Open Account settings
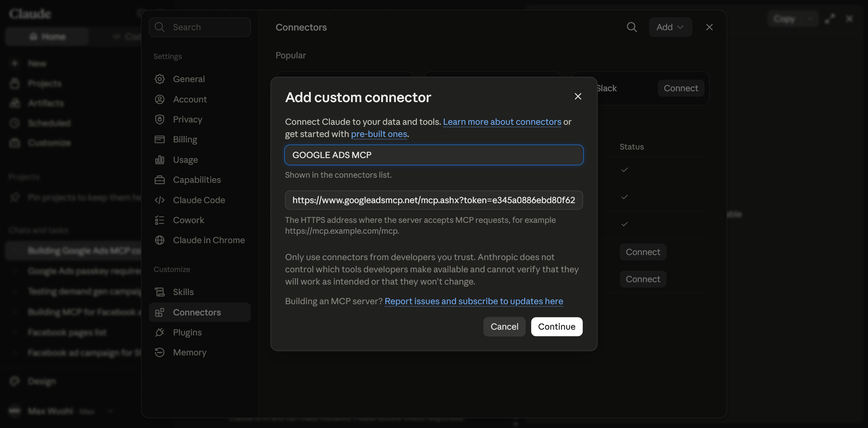 [200, 99]
